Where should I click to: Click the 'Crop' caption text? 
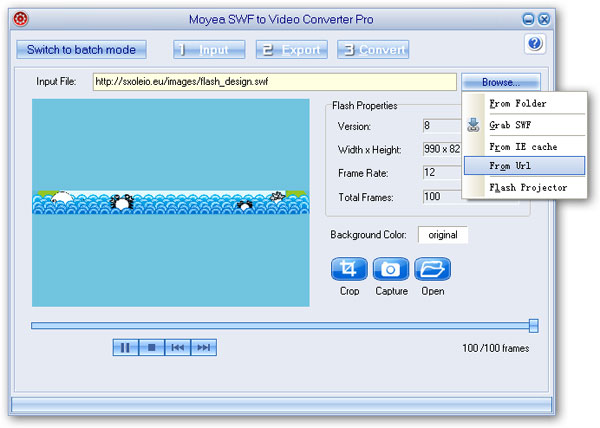pyautogui.click(x=349, y=291)
